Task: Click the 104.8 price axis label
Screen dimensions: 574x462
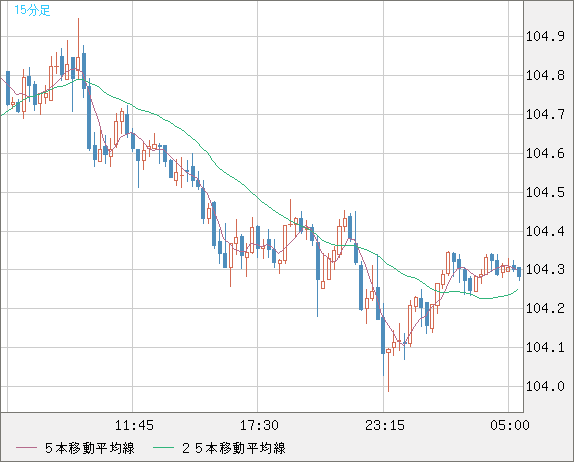Action: pos(545,75)
